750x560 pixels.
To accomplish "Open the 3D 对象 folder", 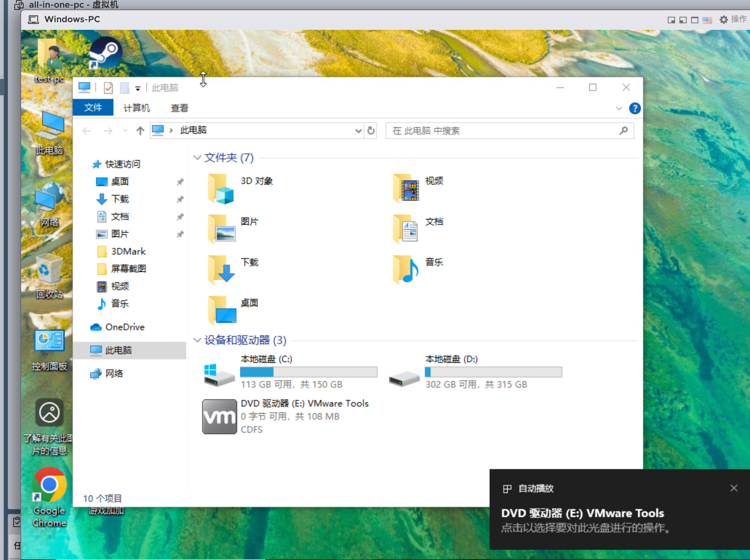I will coord(221,189).
